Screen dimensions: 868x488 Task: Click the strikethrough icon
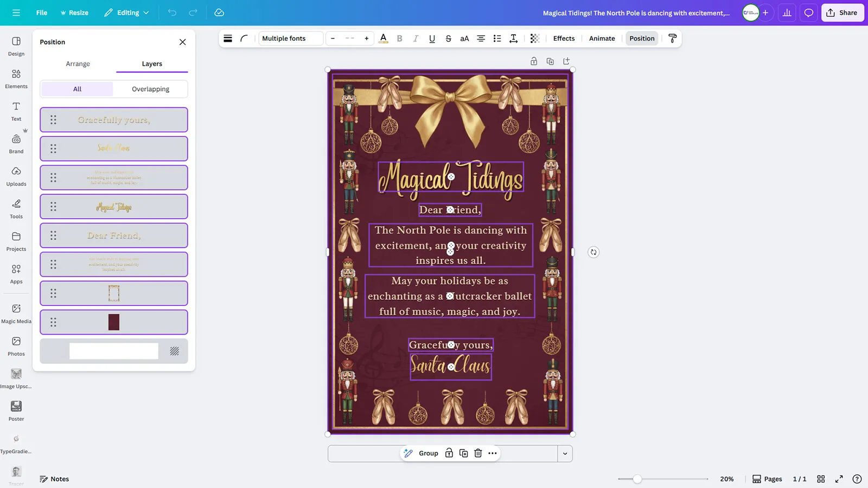[x=448, y=38]
